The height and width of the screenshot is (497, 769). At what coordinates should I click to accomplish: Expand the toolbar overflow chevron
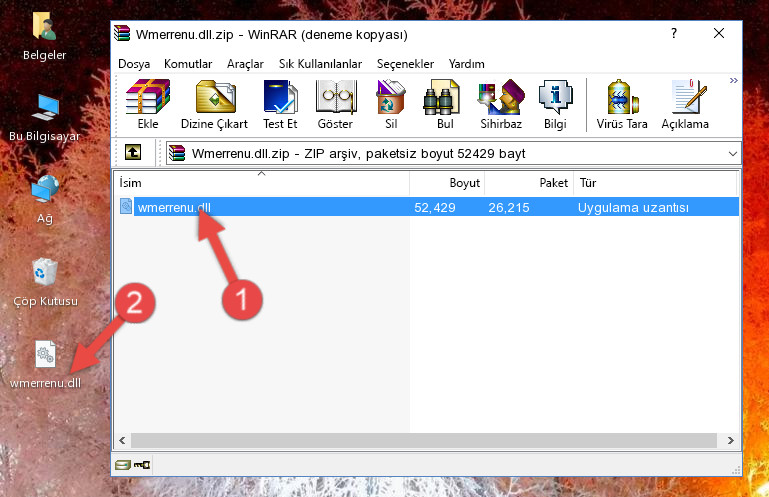point(733,80)
